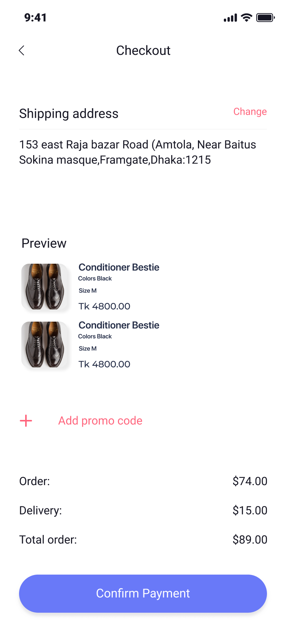Tap Size M on the first product
286x644 pixels.
coord(87,290)
